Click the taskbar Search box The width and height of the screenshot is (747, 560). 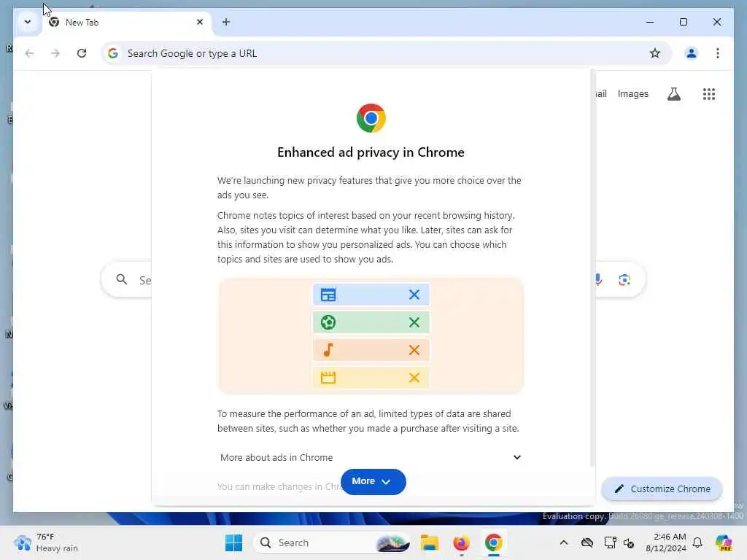coord(333,542)
